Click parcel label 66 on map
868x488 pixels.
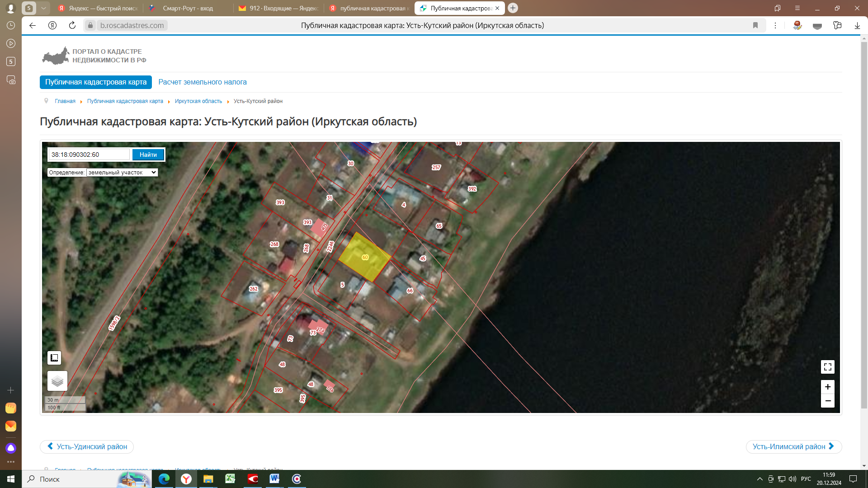[410, 291]
